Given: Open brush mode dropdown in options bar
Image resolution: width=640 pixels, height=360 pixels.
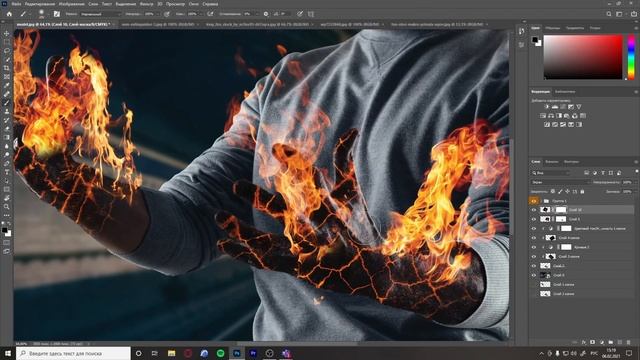Looking at the screenshot, I should click(101, 14).
